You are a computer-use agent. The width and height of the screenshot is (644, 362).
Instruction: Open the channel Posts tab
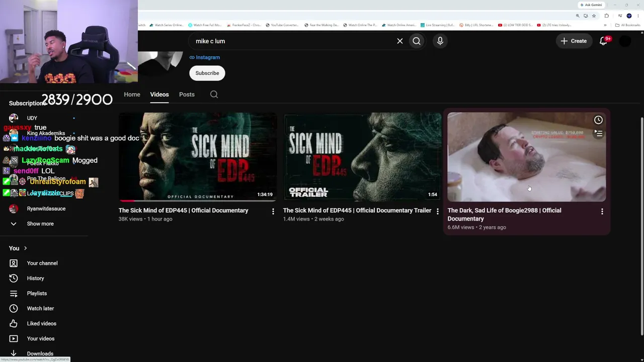coord(187,95)
